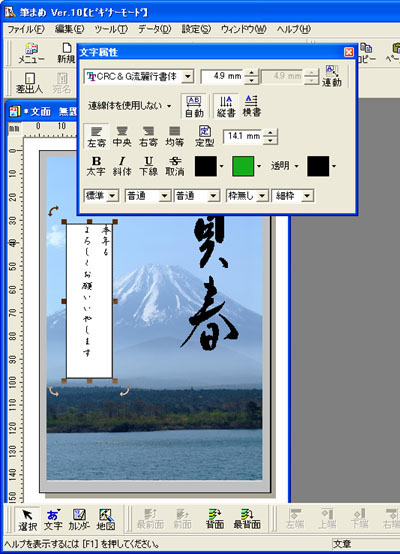Click the green color swatch
The width and height of the screenshot is (400, 554).
(x=243, y=166)
